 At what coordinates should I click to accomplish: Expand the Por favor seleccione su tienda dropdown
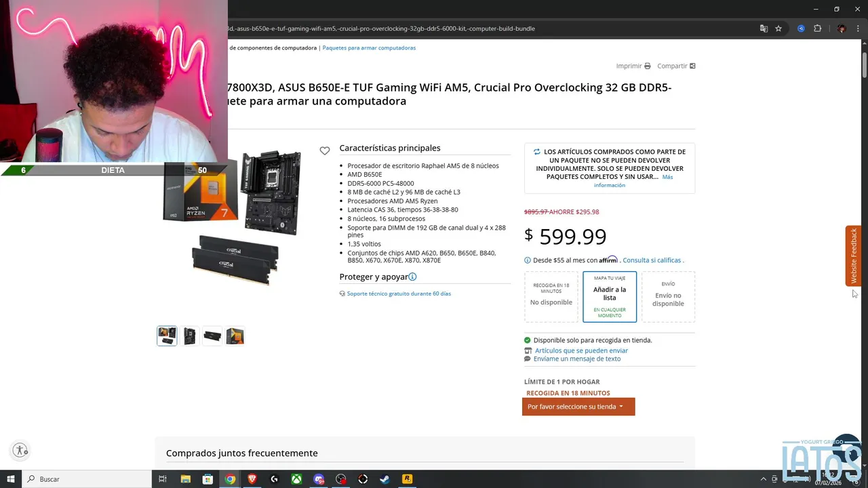pyautogui.click(x=578, y=407)
